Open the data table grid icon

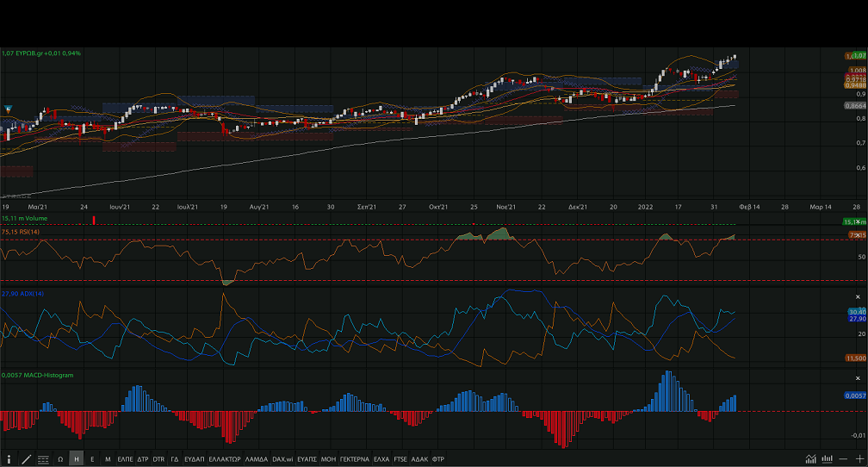point(43,459)
